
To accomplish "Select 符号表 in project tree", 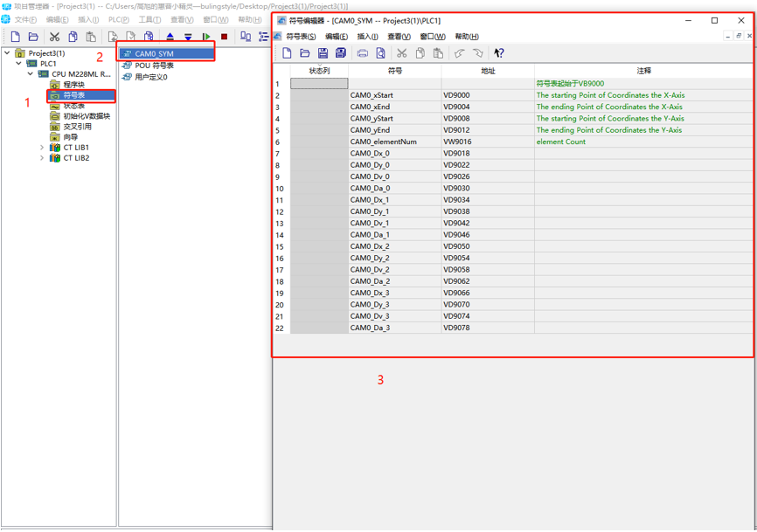I will (74, 95).
